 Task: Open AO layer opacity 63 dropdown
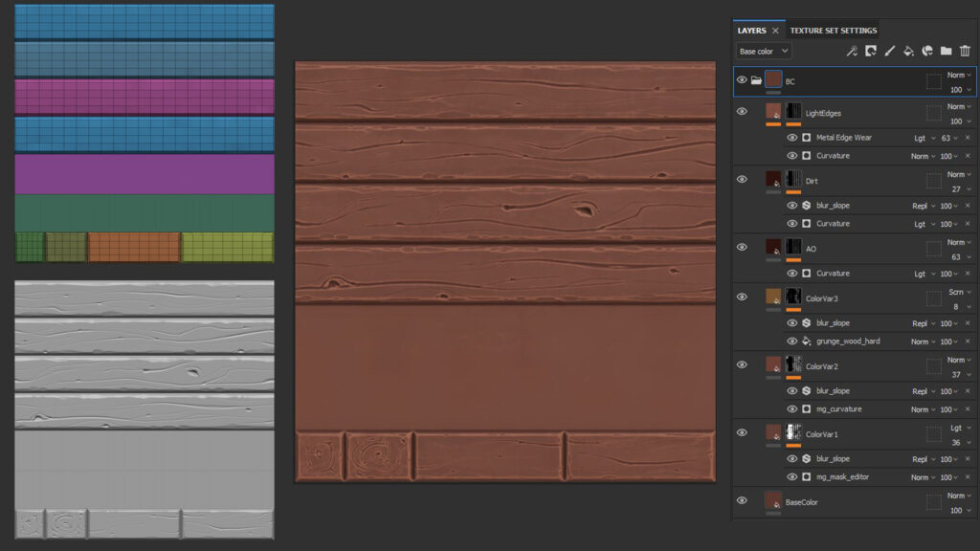coord(961,257)
